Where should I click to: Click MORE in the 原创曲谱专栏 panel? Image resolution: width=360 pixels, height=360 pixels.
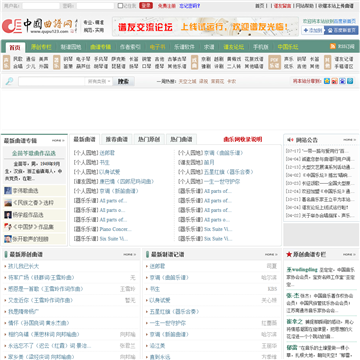click(349, 255)
